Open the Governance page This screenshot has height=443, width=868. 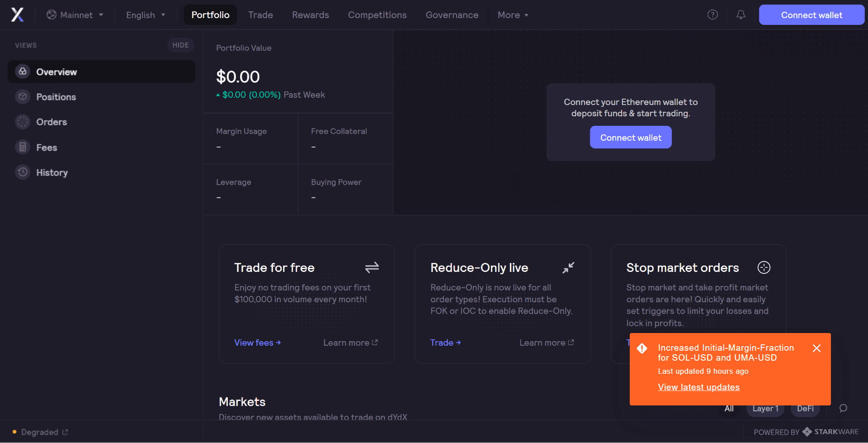pos(452,14)
